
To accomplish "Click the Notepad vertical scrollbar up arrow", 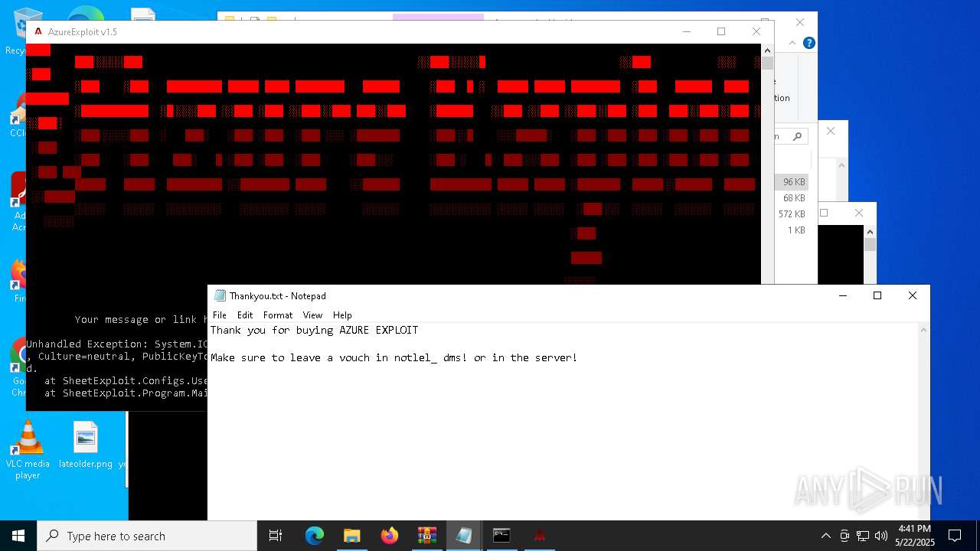I will 923,330.
